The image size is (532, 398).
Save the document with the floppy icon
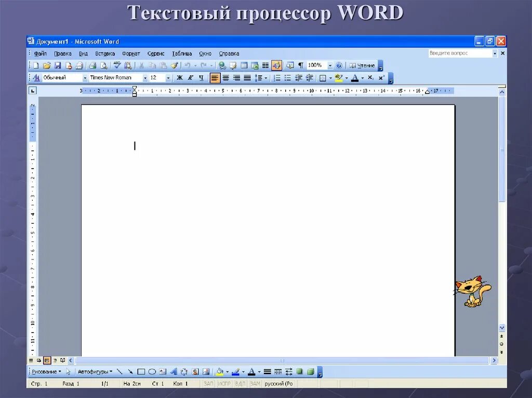click(58, 65)
